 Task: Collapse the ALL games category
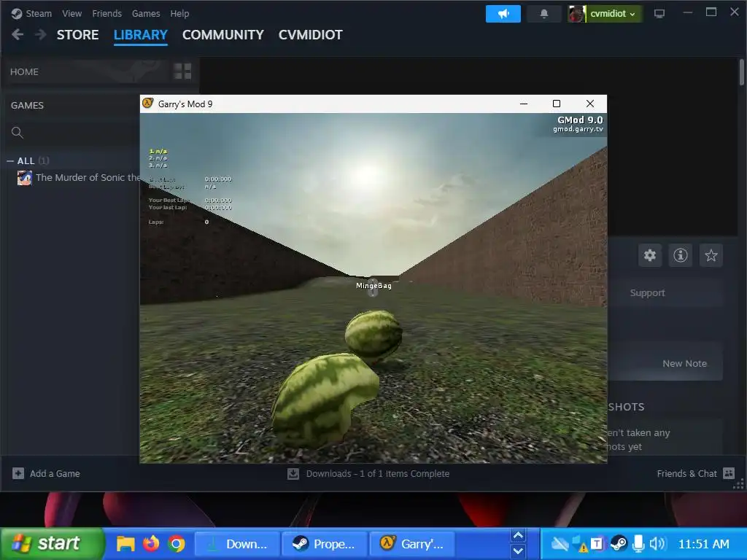coord(10,161)
